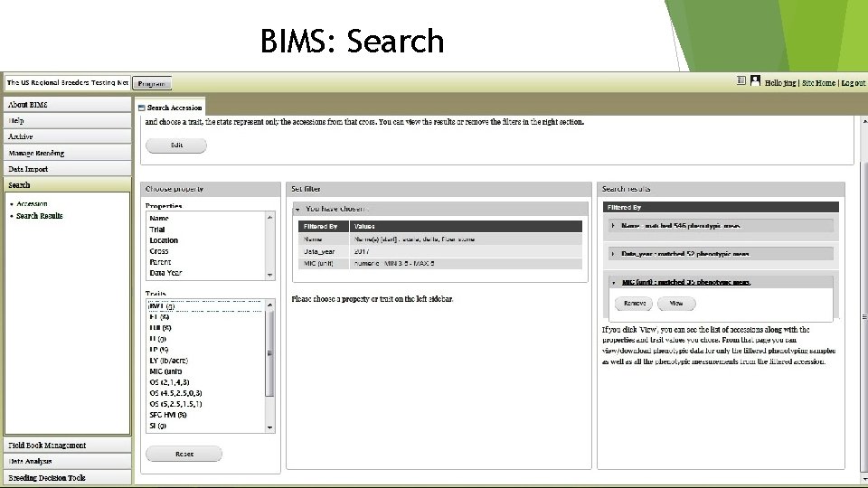
Task: Click the US Regional Breeders Testing Network field
Action: pyautogui.click(x=68, y=82)
